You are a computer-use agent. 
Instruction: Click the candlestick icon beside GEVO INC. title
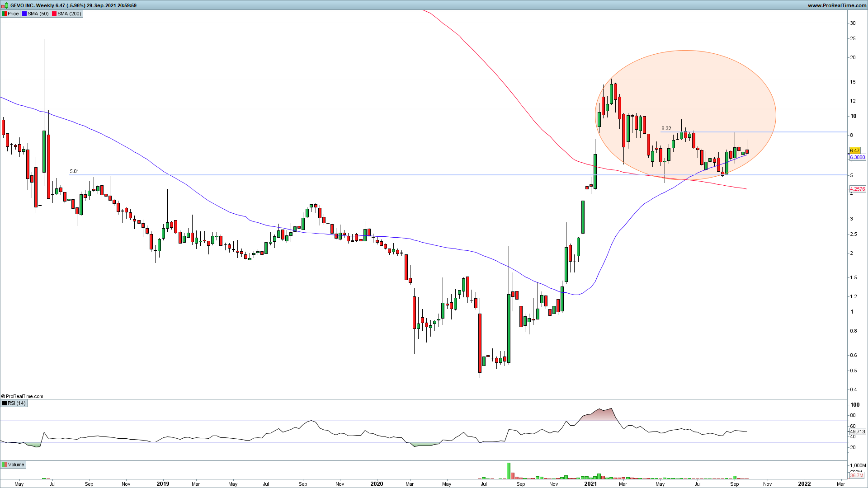point(5,5)
